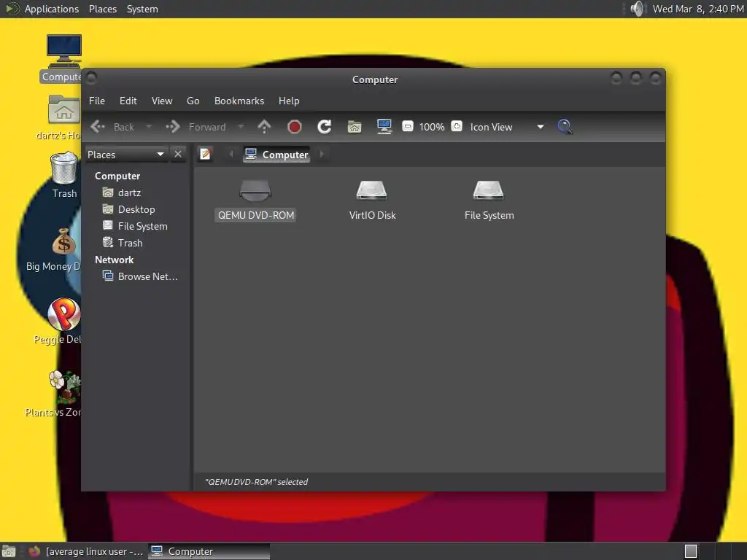Viewport: 747px width, 560px height.
Task: Click the Back arrow button
Action: click(112, 127)
